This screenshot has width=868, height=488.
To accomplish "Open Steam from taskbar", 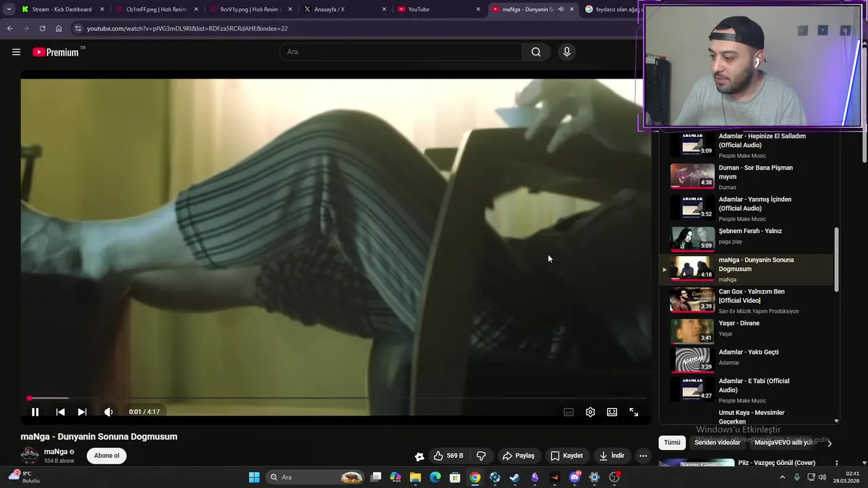I will click(515, 477).
